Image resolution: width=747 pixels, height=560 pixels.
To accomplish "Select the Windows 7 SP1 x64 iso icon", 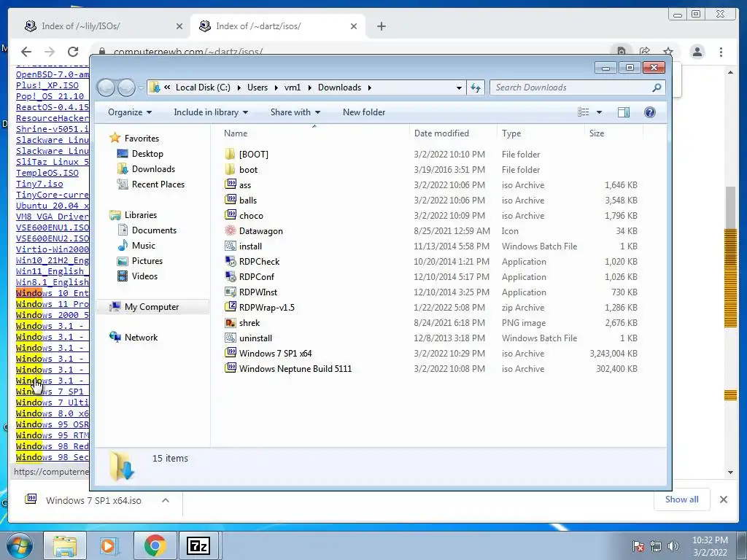I will point(230,354).
